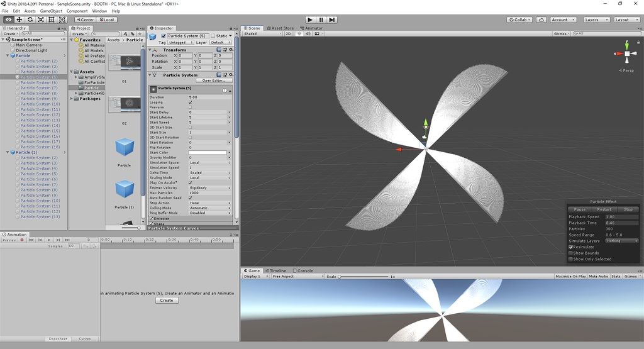Open the Cloud services icon
Image resolution: width=644 pixels, height=349 pixels.
click(541, 19)
